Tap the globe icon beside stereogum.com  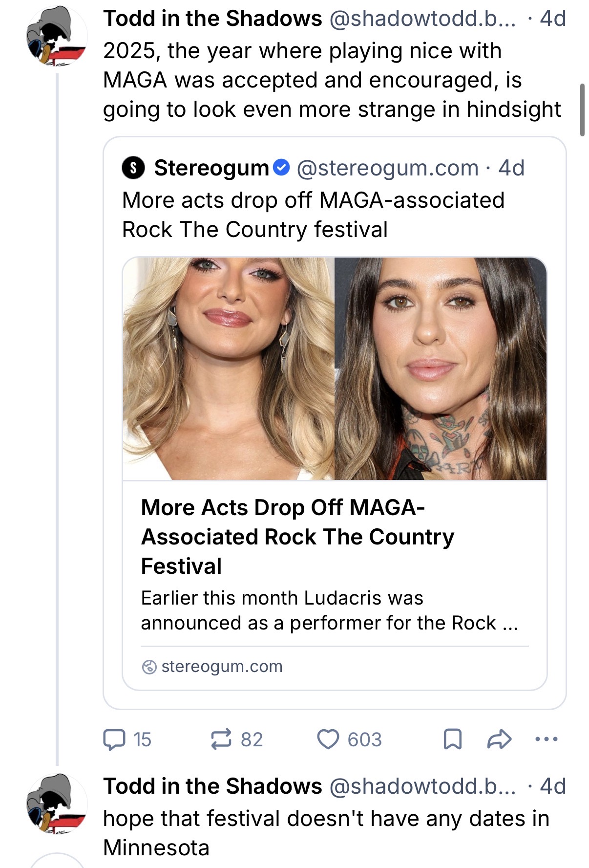tap(149, 667)
